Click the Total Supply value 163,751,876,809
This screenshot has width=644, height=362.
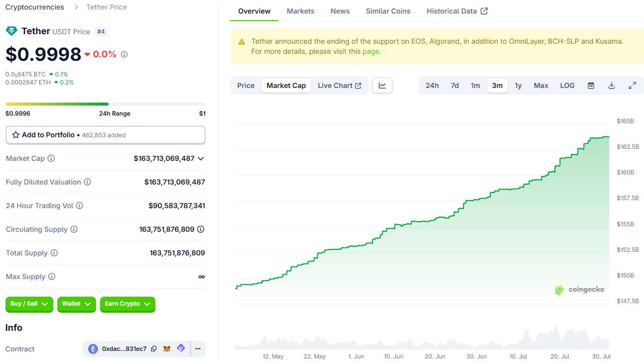coord(177,253)
